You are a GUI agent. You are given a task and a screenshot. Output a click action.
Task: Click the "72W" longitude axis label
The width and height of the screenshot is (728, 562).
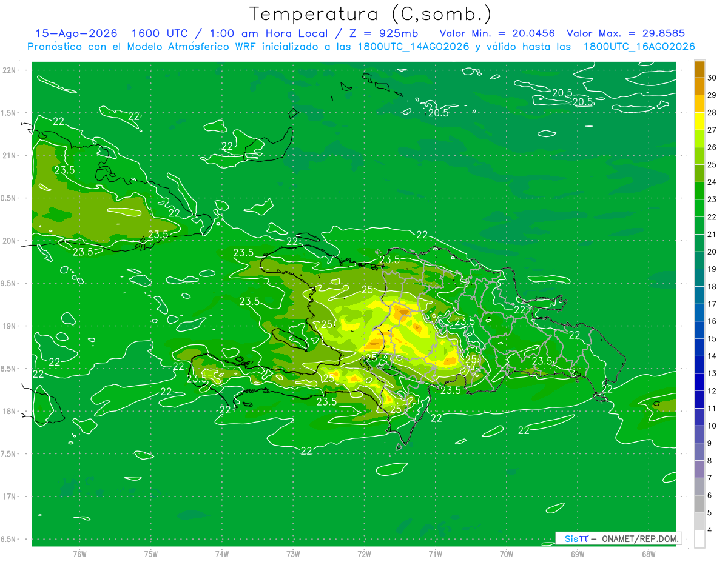point(364,554)
